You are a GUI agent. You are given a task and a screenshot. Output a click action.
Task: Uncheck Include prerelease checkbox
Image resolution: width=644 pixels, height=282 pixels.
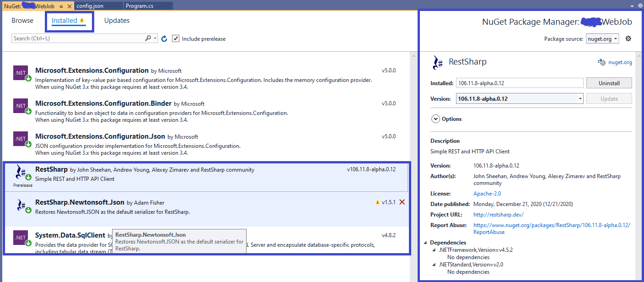click(176, 38)
